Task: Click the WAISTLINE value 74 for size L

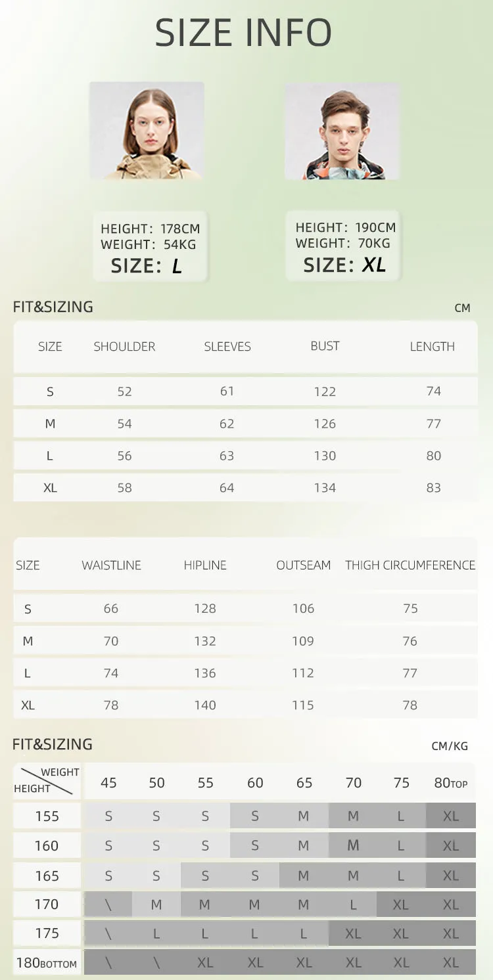Action: point(111,673)
